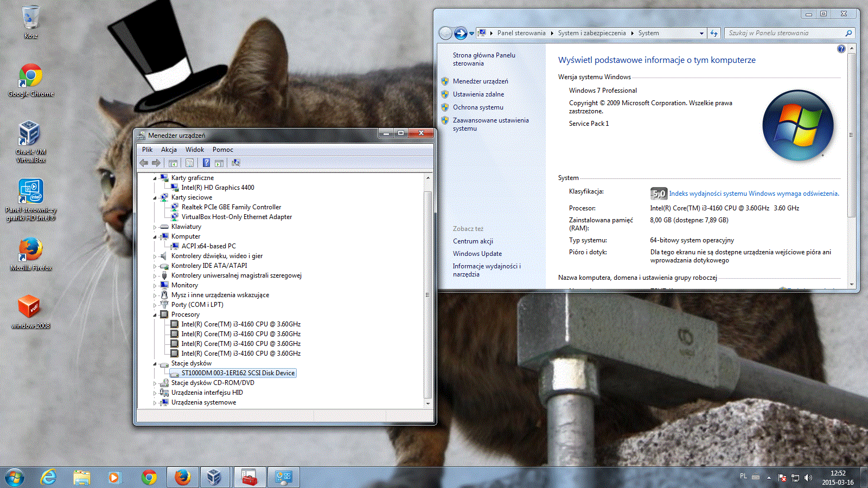The height and width of the screenshot is (488, 868).
Task: Open the Akcja menu
Action: [x=169, y=150]
